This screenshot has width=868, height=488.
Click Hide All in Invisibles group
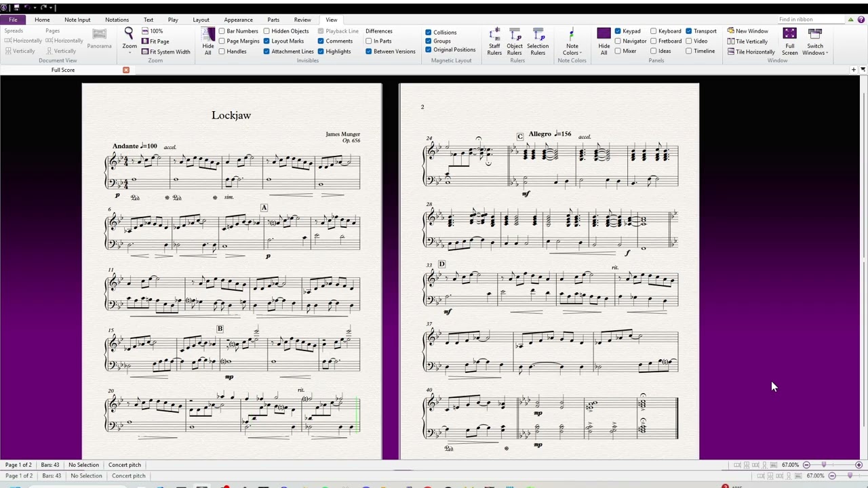tap(208, 41)
